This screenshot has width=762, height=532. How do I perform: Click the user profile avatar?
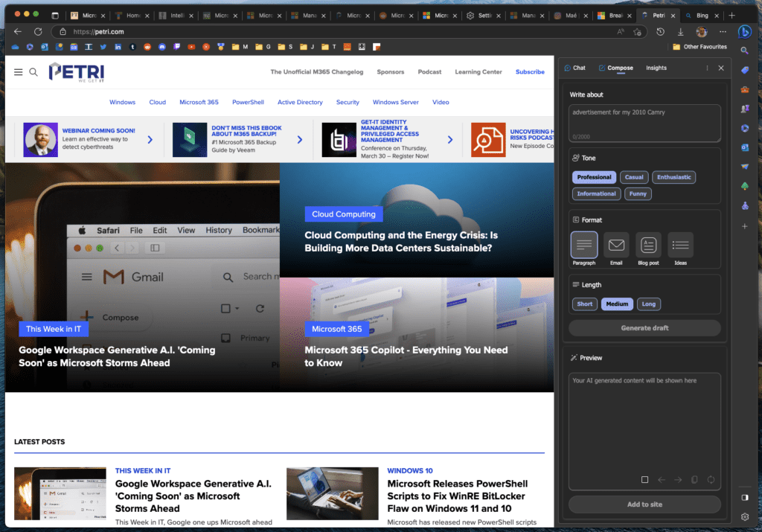click(701, 31)
